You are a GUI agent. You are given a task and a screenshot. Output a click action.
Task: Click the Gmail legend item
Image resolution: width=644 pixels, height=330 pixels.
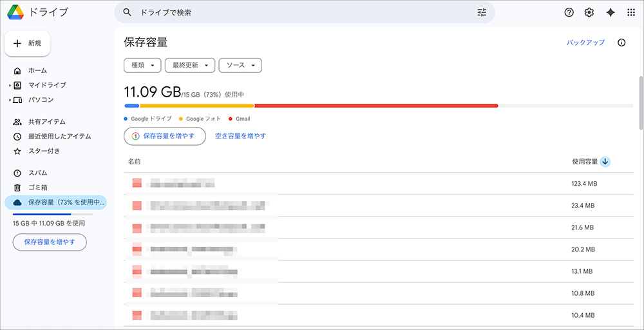pyautogui.click(x=240, y=119)
